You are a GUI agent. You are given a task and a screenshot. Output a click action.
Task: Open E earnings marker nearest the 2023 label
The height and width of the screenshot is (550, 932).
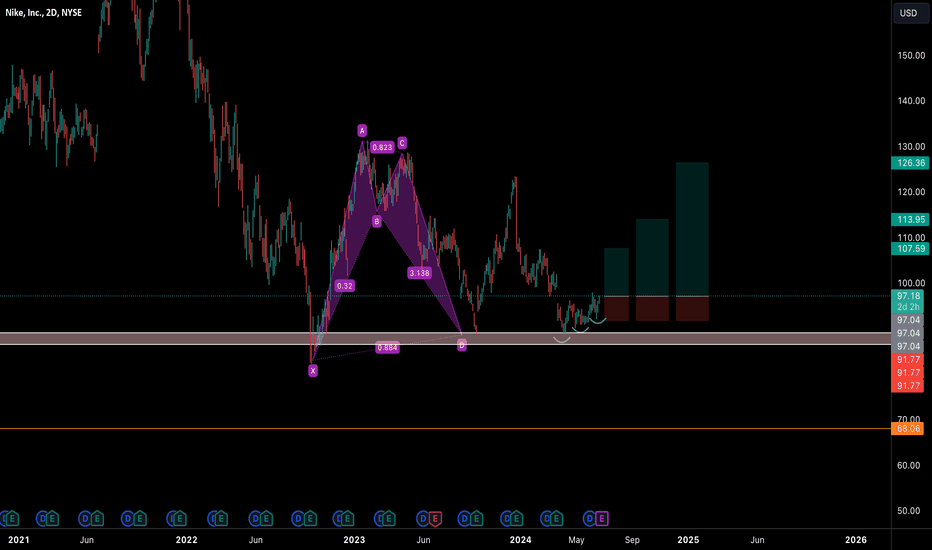pyautogui.click(x=348, y=518)
